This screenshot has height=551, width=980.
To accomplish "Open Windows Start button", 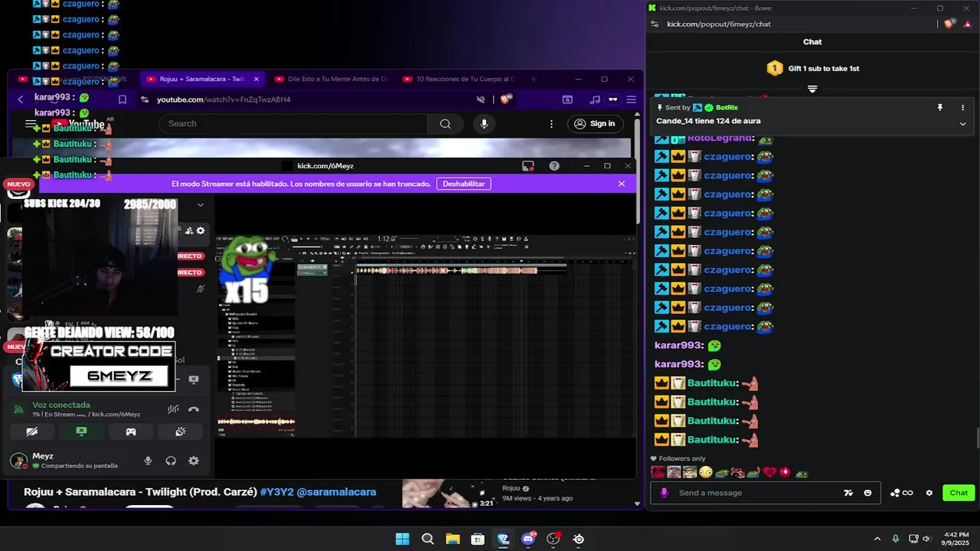I will (402, 539).
